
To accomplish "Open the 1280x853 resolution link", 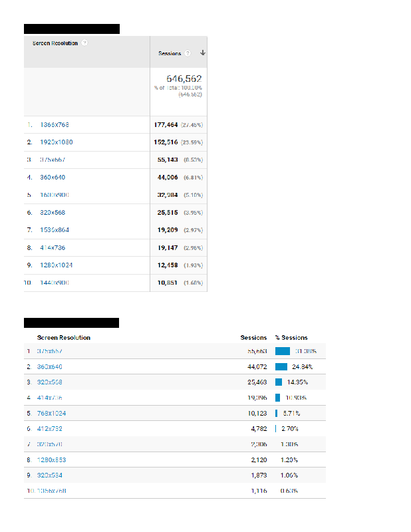I will (52, 460).
